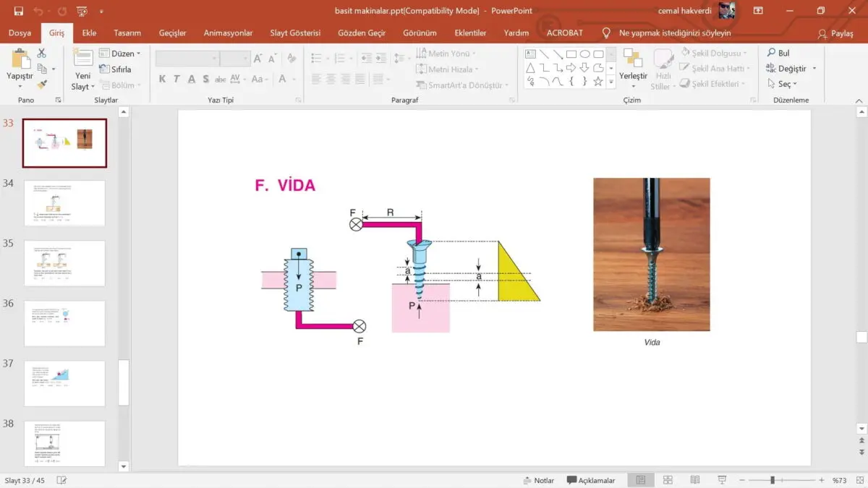Choose the five-point star shape

click(x=598, y=81)
